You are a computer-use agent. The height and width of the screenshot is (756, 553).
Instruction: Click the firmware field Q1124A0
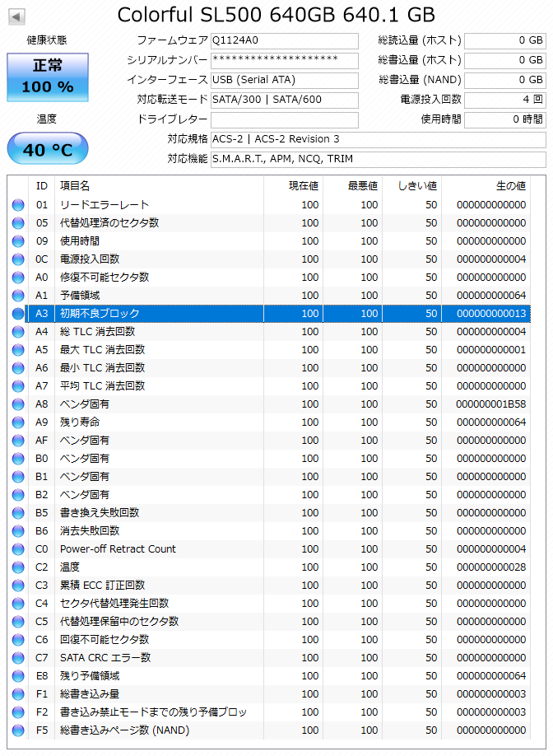(285, 40)
